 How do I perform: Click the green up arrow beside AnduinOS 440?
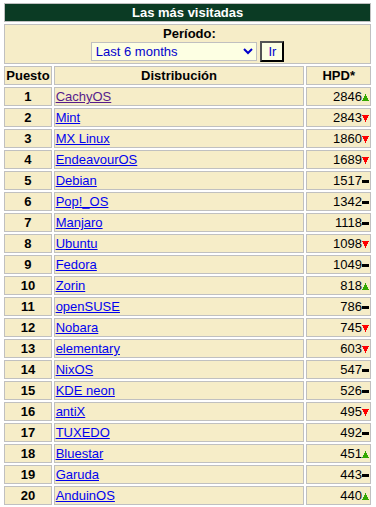365,497
